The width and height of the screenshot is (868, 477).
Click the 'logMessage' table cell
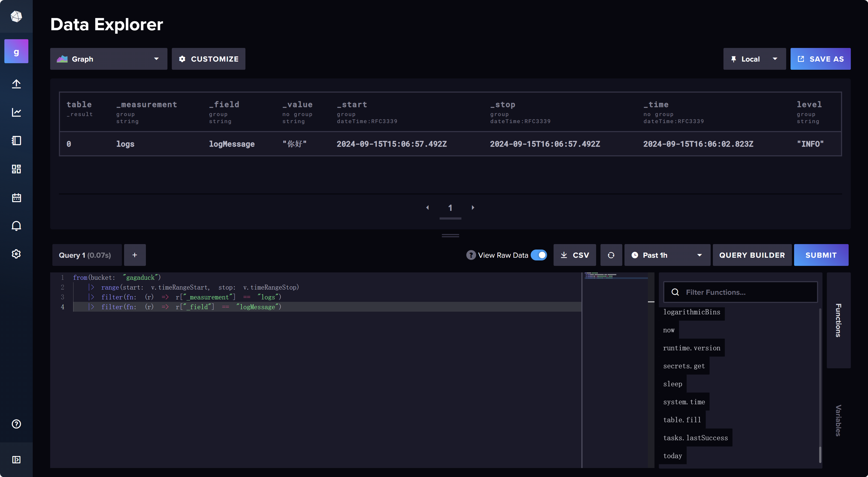click(x=232, y=144)
